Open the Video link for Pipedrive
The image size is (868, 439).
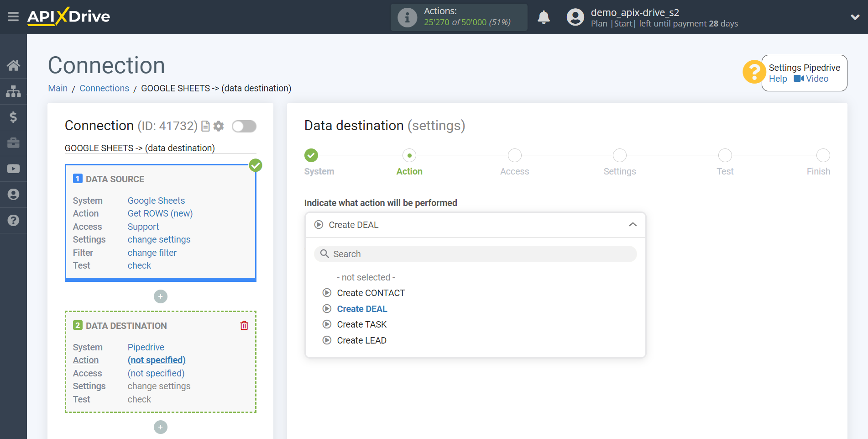coord(811,79)
